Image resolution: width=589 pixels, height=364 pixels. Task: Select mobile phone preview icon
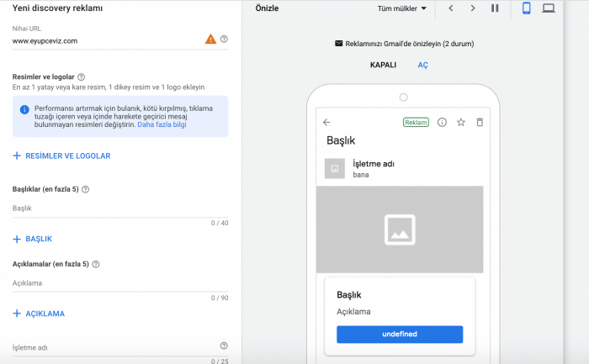527,8
